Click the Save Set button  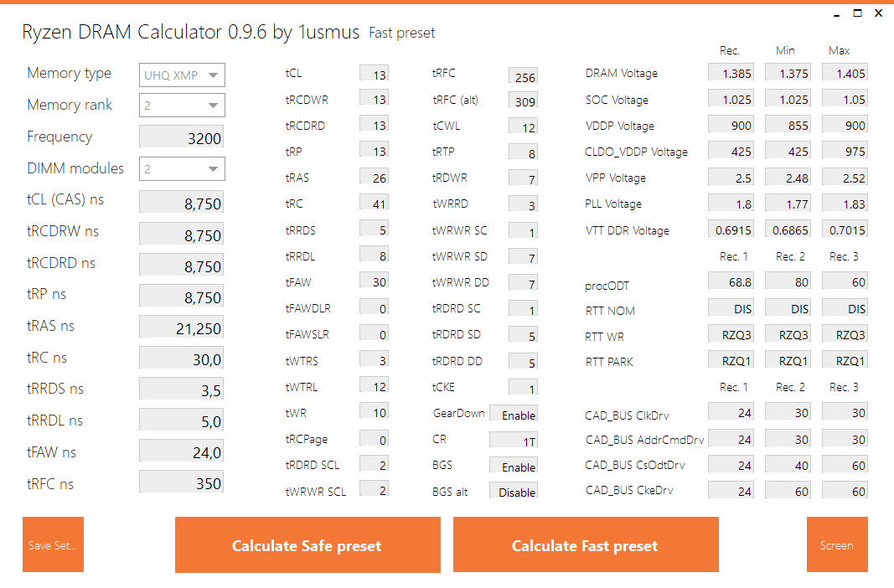pos(53,545)
